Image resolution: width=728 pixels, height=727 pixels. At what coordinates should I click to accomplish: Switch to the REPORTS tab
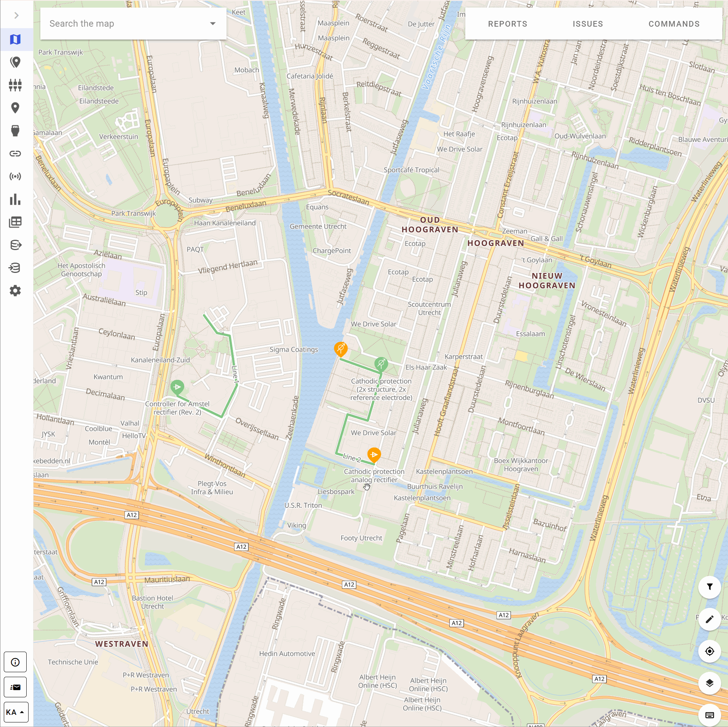tap(507, 24)
